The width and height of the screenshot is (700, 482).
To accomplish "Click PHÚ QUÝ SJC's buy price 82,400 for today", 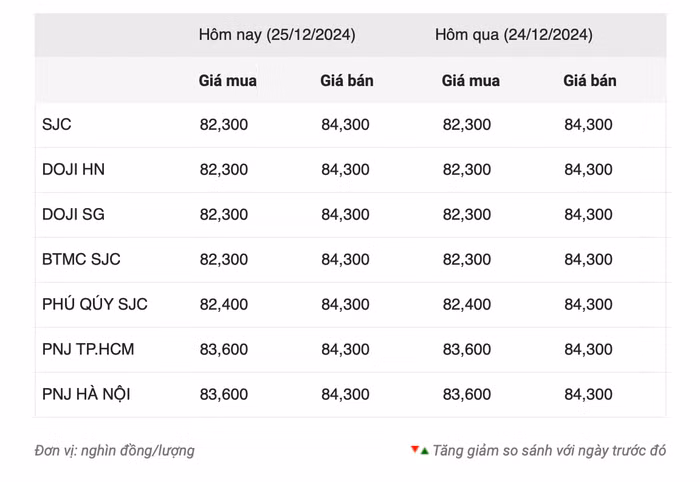I will point(224,304).
